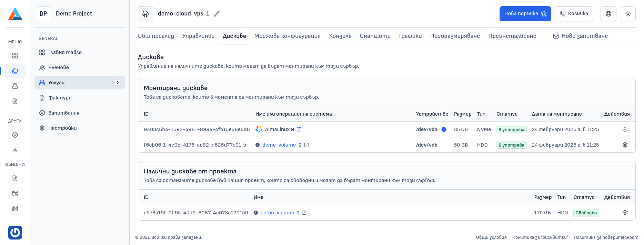The image size is (644, 245).
Task: Open the gear actions for demo-volume-2
Action: coord(625,145)
